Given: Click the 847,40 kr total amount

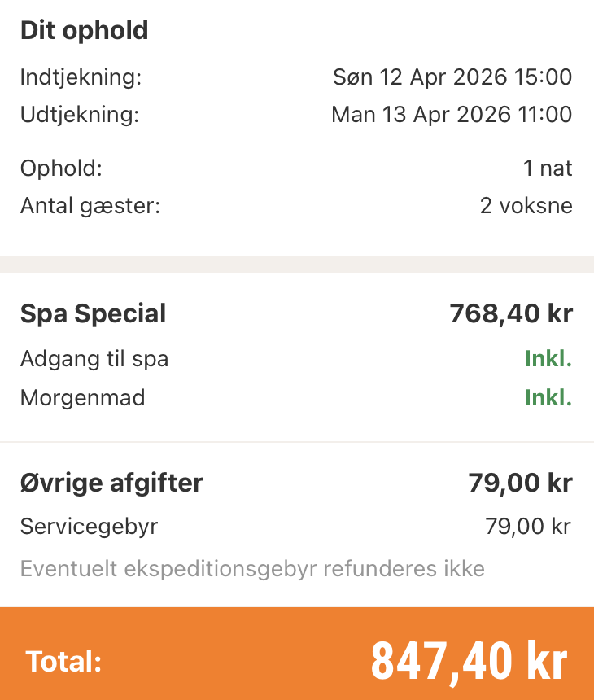Looking at the screenshot, I should 469,661.
